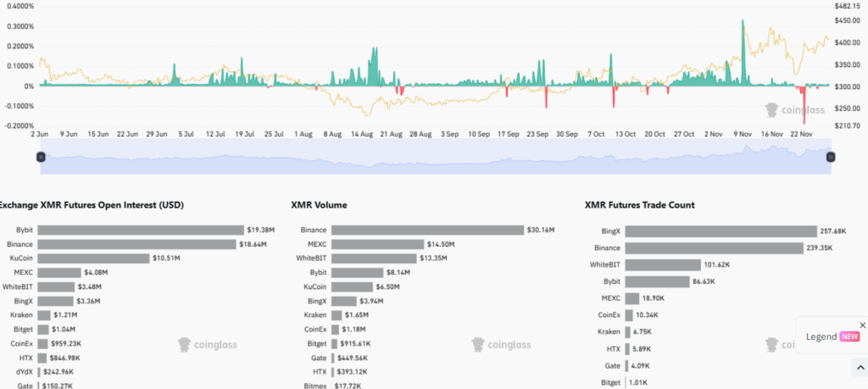Screen dimensions: 868x389
Task: Click the coinglass watermark in Open Interest chart
Action: pyautogui.click(x=208, y=344)
